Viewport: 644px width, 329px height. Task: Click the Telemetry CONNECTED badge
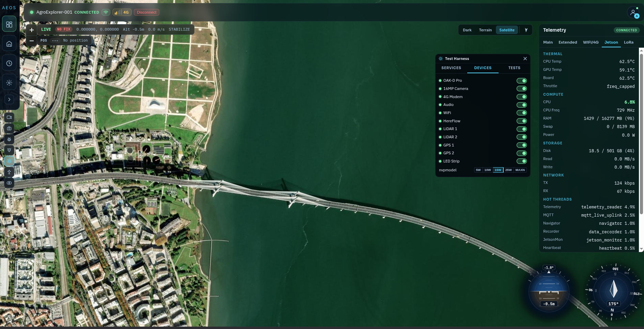pos(626,30)
